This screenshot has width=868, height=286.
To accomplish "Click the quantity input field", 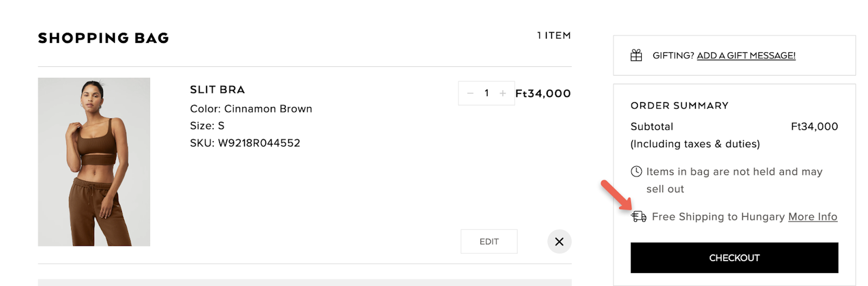I will pos(486,93).
